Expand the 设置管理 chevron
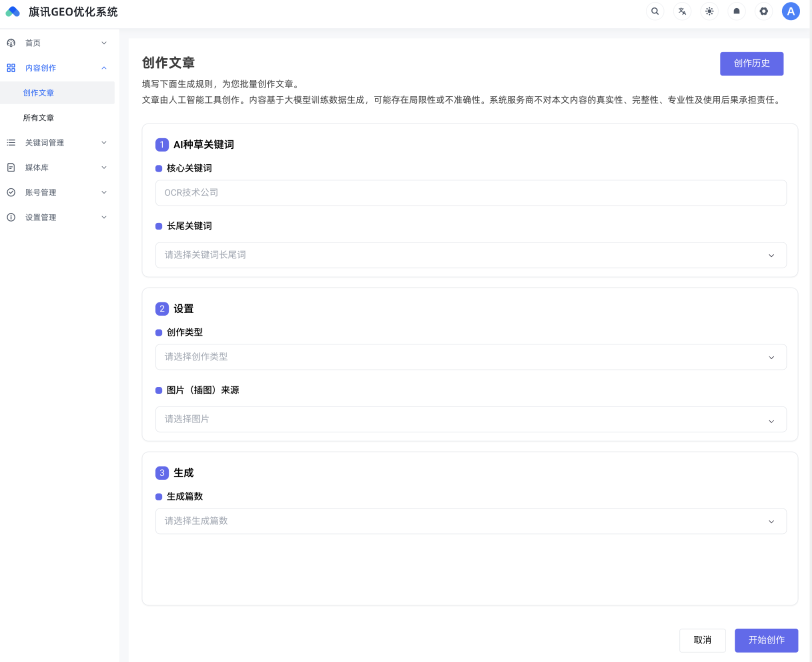812x662 pixels. [104, 217]
